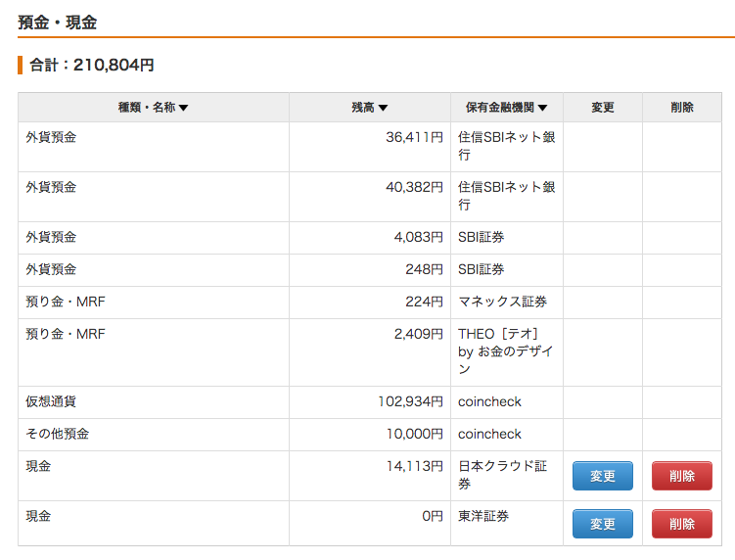Click the THEO [テオ] institution cell

click(x=507, y=352)
